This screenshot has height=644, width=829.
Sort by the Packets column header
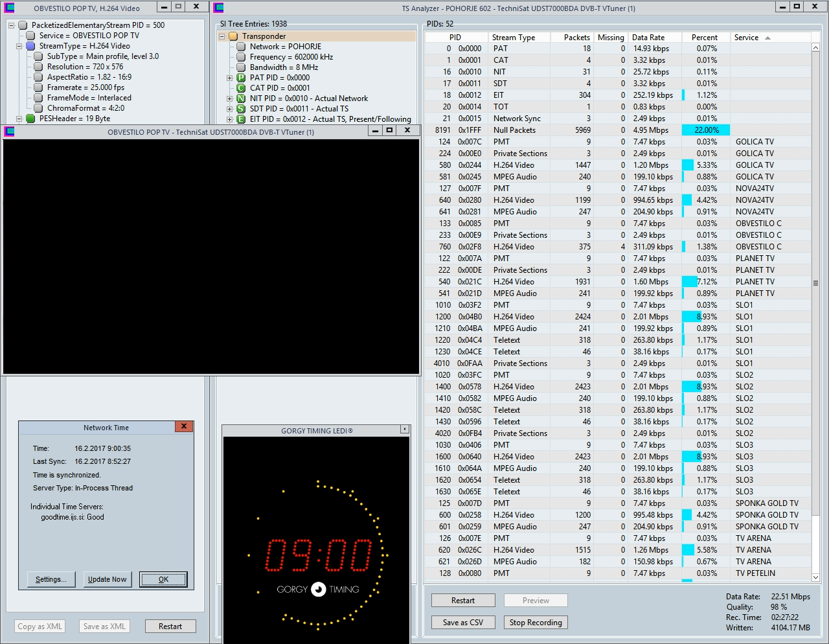[572, 38]
